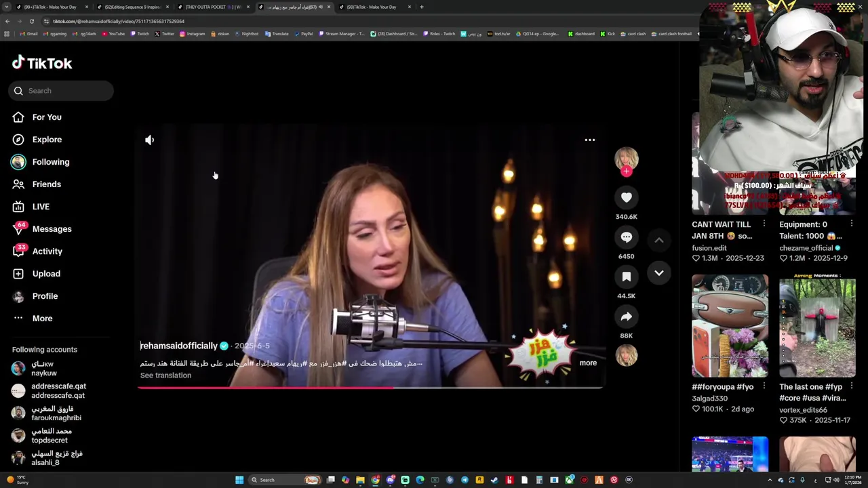
Task: Open the LIVE section
Action: tap(31, 207)
